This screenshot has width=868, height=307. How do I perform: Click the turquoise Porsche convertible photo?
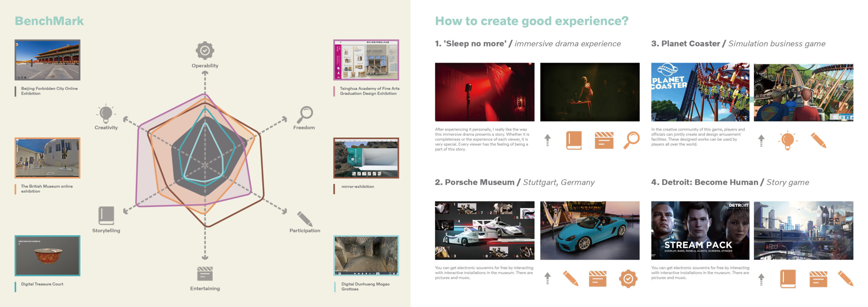click(590, 231)
